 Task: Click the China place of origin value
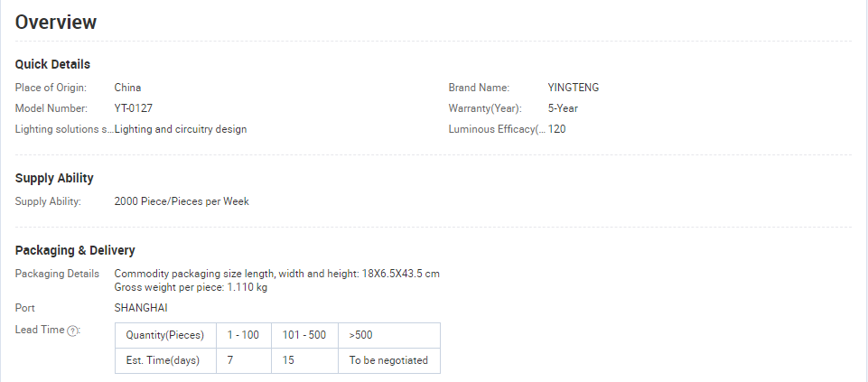point(128,88)
